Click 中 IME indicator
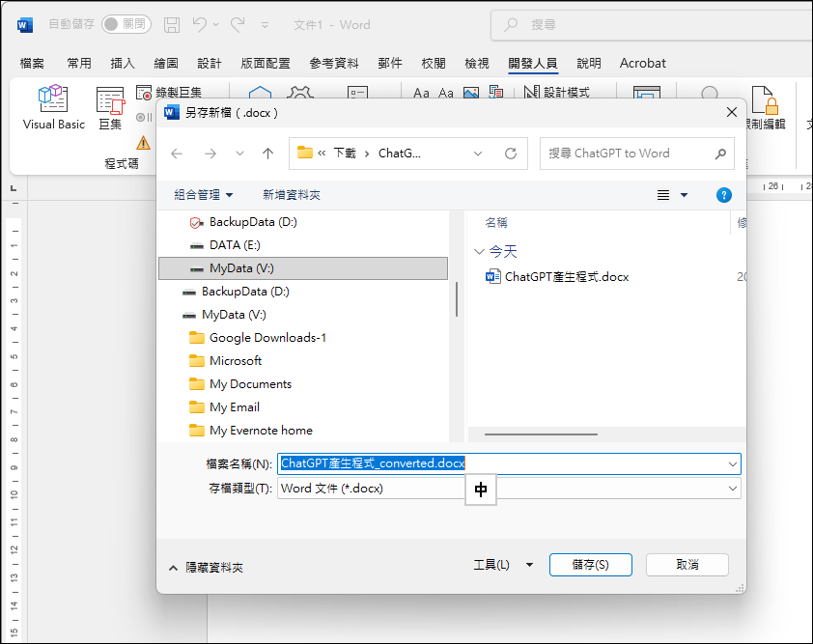Viewport: 813px width, 644px height. click(x=481, y=490)
